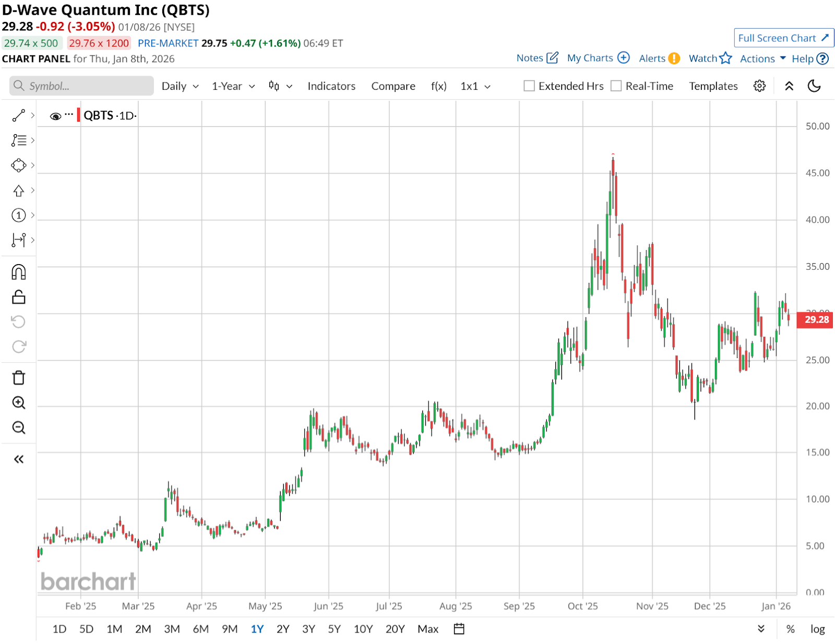The height and width of the screenshot is (644, 835).
Task: Click the PRE-MARKET quote label
Action: coord(168,43)
